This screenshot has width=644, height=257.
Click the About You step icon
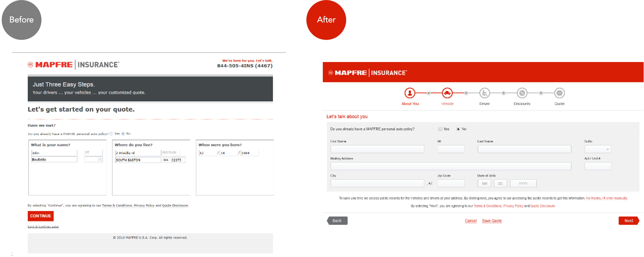click(x=410, y=93)
